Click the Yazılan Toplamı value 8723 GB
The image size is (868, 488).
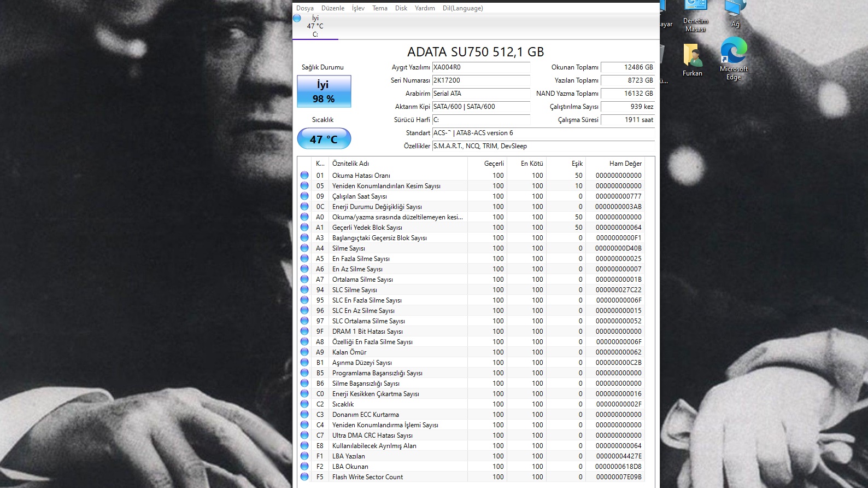point(627,80)
